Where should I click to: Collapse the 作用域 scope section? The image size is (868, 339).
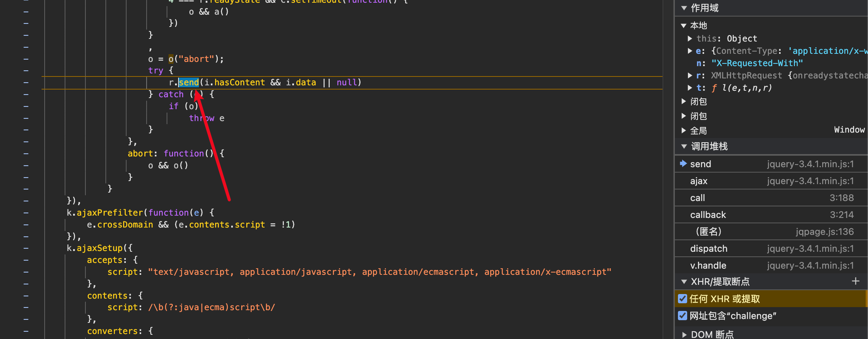point(684,8)
